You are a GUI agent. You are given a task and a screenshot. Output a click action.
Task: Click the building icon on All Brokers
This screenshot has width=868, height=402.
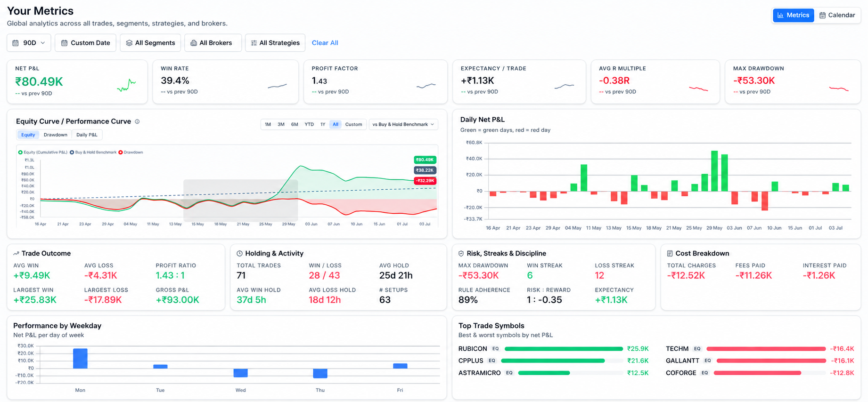[194, 43]
